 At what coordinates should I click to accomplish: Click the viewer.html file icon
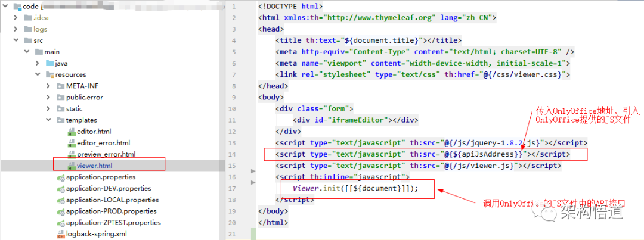click(x=71, y=166)
